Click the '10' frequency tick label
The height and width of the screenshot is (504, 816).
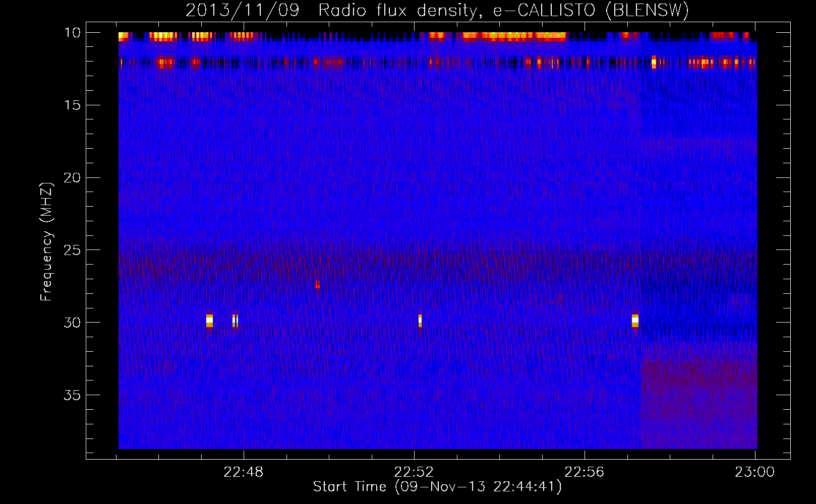72,33
